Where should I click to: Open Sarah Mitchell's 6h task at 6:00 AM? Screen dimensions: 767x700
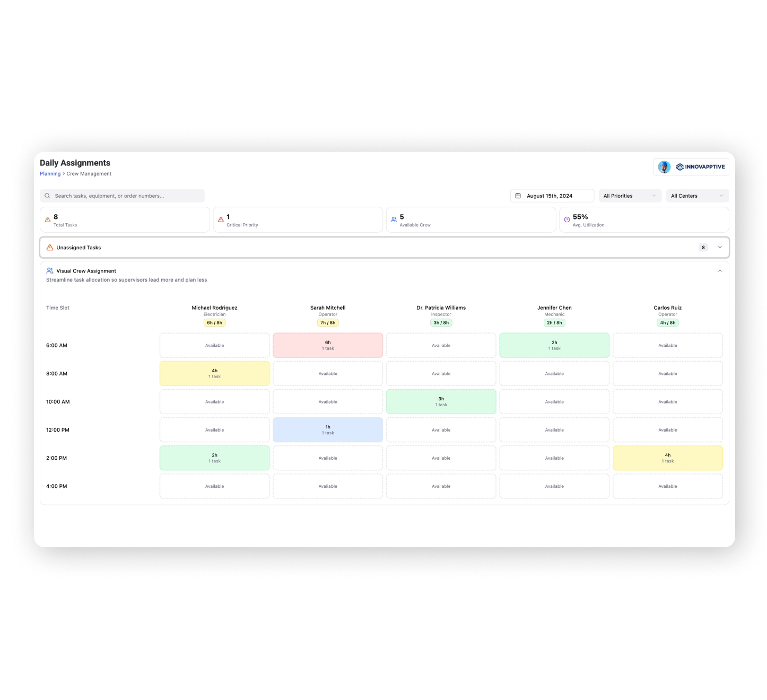(328, 345)
